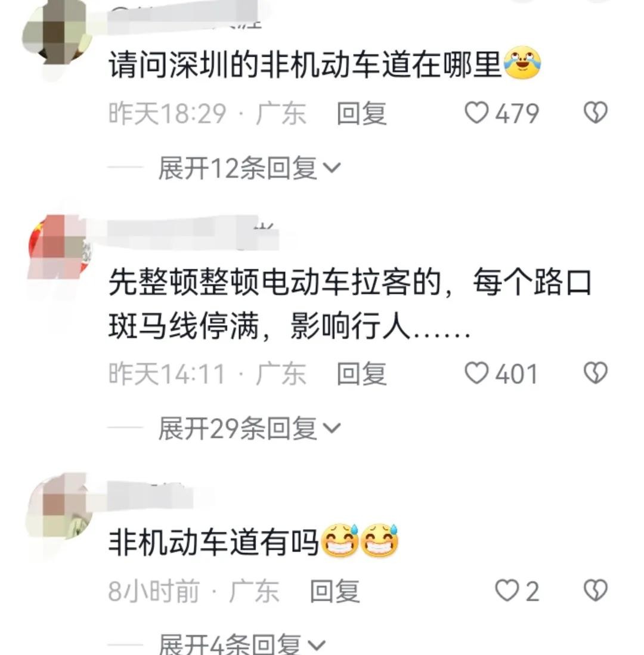Dislike the 深圳非机动车道在哪里 comment
Screen dimensions: 644x655
click(x=595, y=113)
